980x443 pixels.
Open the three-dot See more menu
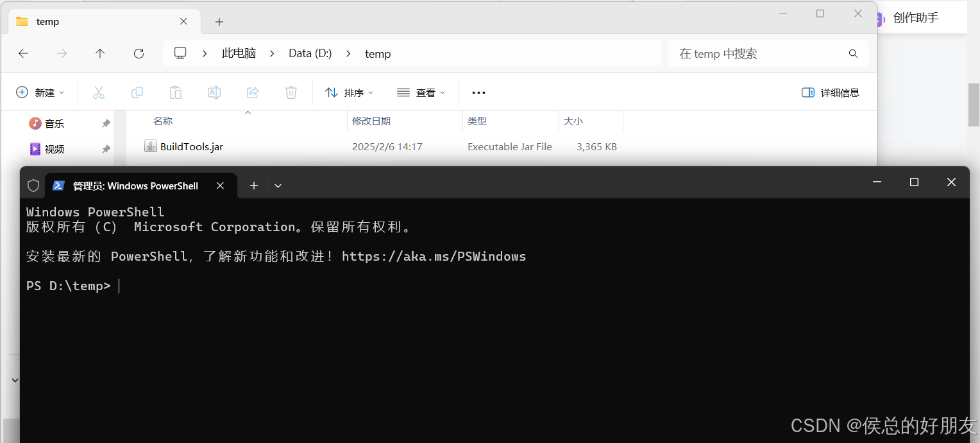(x=478, y=92)
